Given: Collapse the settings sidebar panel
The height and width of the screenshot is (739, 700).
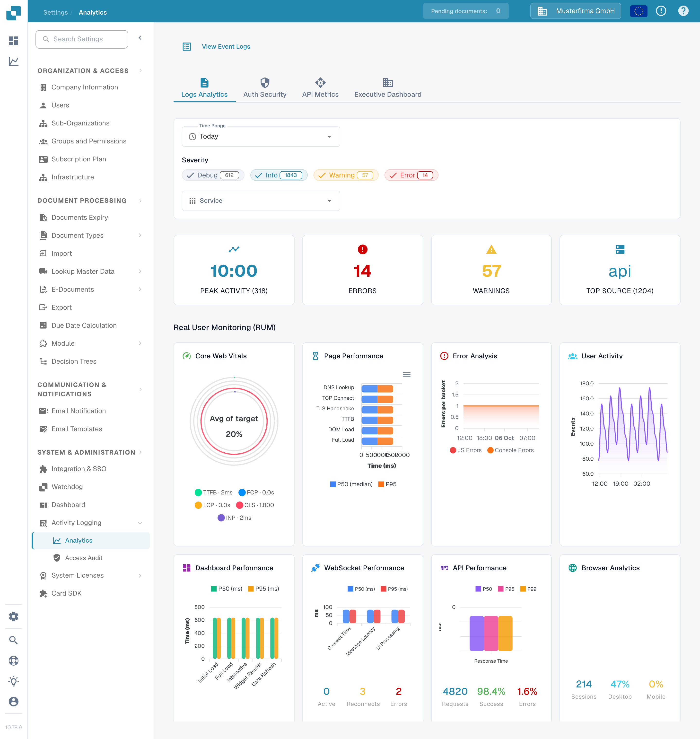Looking at the screenshot, I should 140,38.
